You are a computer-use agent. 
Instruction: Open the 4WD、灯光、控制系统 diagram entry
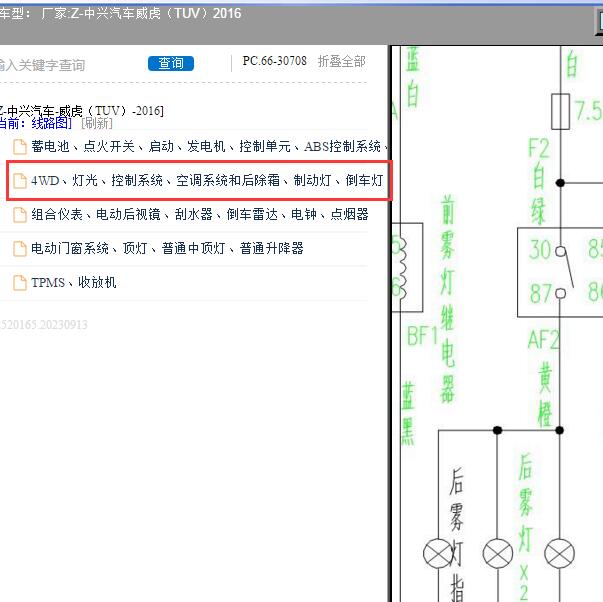pos(207,180)
